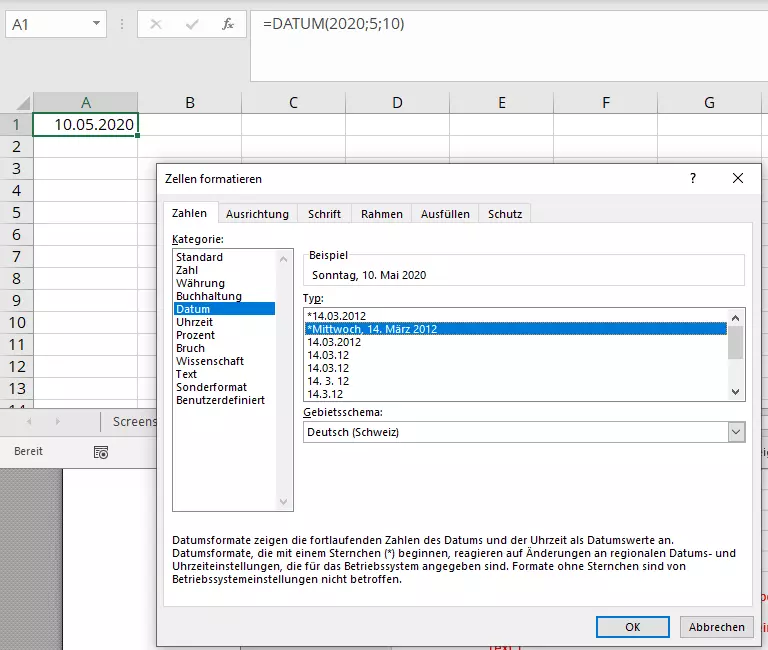Screen dimensions: 768x650
Task: Click Typ list scrollbar thumb
Action: tap(735, 342)
